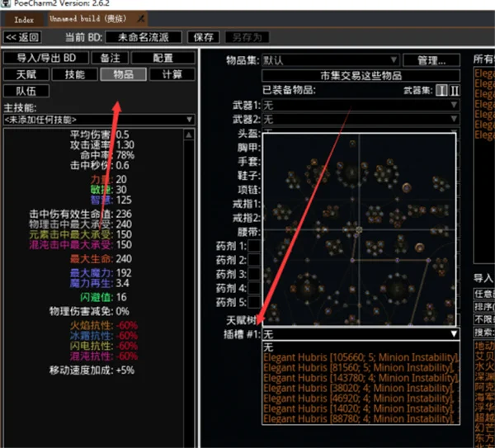Select the 无 none option in socket list
Screen dimensions: 495x448
pos(268,347)
